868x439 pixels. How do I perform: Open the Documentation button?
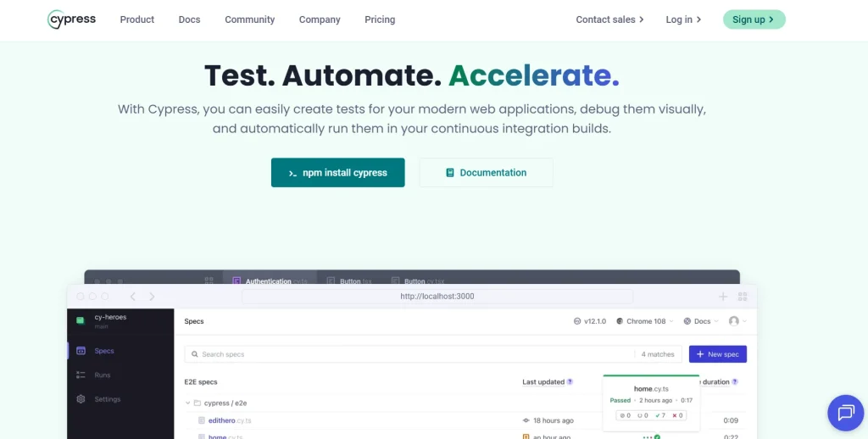coord(486,173)
